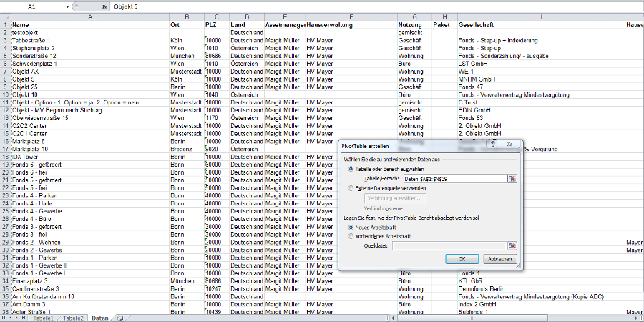Select row 5 header
The image size is (644, 322).
point(5,56)
